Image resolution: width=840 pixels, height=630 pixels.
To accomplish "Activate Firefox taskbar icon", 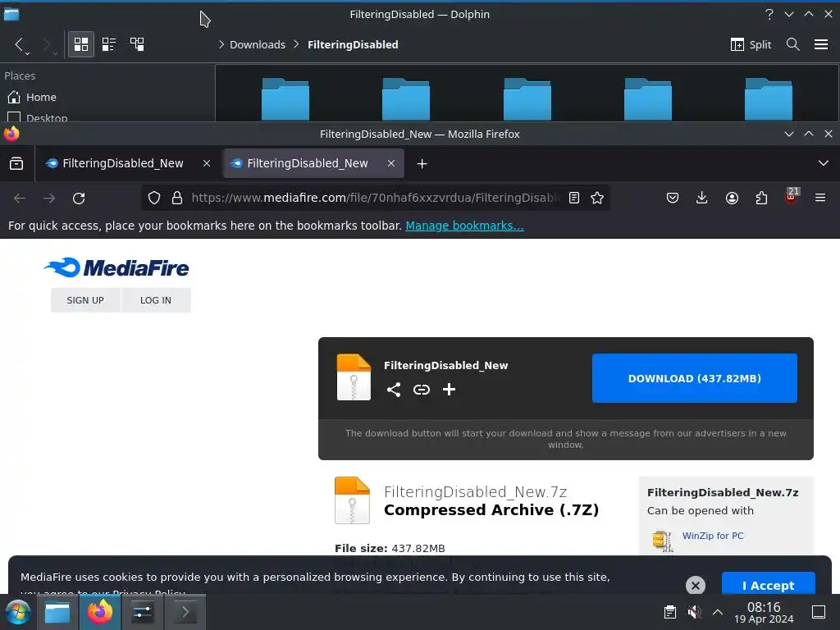I will coord(99,612).
